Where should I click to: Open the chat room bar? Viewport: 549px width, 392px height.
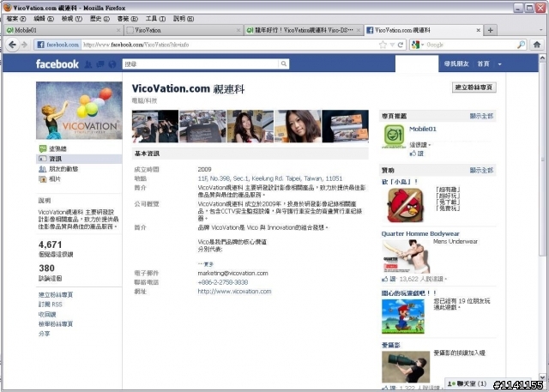468,384
